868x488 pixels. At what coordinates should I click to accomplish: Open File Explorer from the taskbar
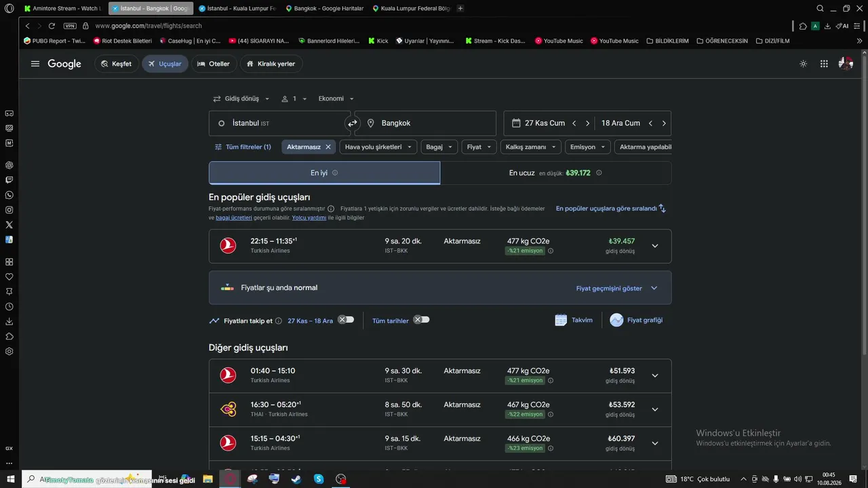[x=208, y=479]
